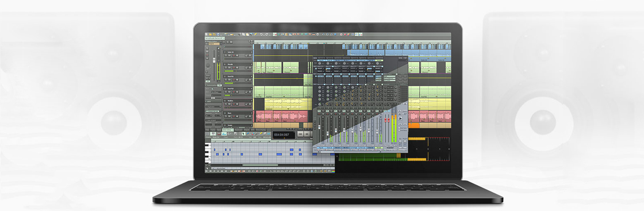Select the pencil draw tool in MIDI editor
The image size is (644, 211).
click(x=248, y=133)
